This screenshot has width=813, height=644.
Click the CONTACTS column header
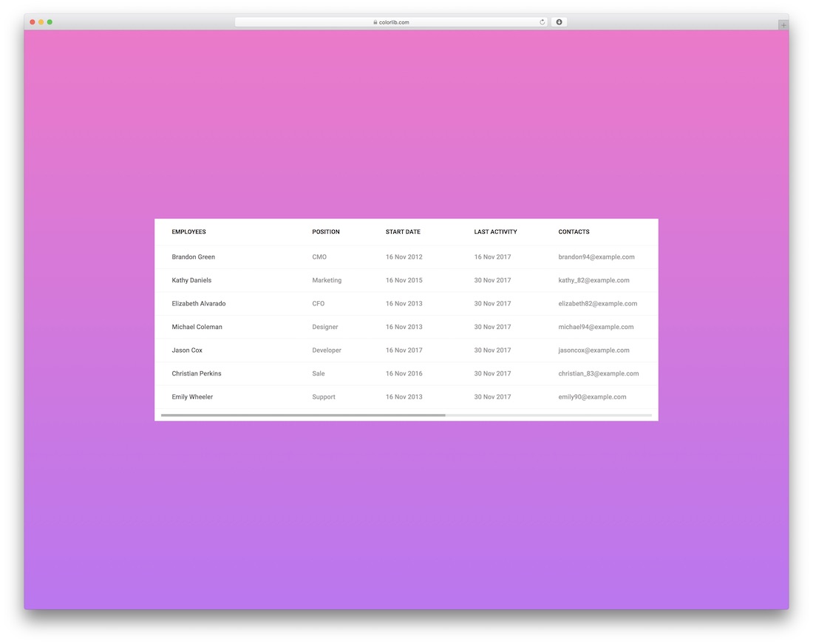click(x=574, y=231)
